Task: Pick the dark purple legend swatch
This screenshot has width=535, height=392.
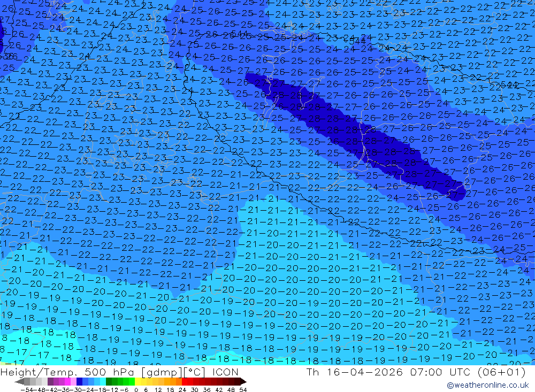Action: tap(50, 382)
